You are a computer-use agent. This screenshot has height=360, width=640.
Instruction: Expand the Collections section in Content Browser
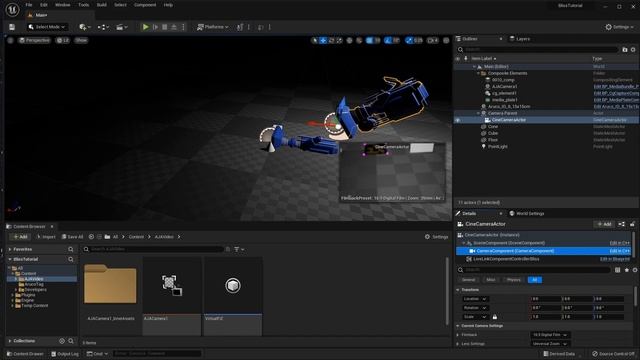click(x=10, y=341)
